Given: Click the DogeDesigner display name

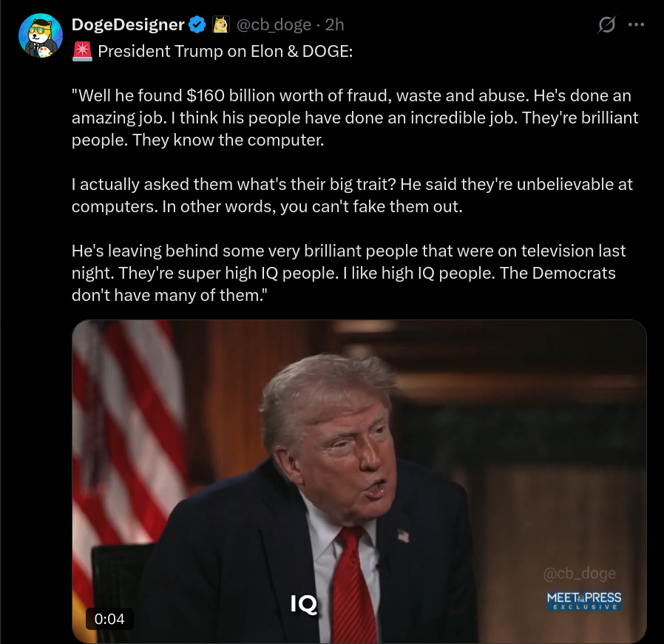Looking at the screenshot, I should (x=128, y=24).
